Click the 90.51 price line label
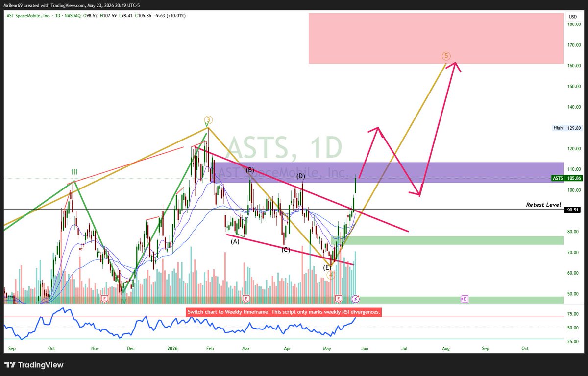 point(573,210)
